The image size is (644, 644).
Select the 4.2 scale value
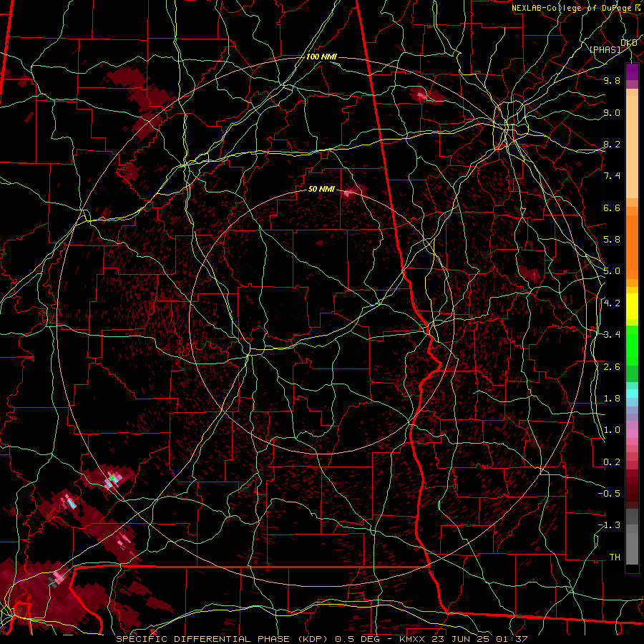tap(612, 303)
